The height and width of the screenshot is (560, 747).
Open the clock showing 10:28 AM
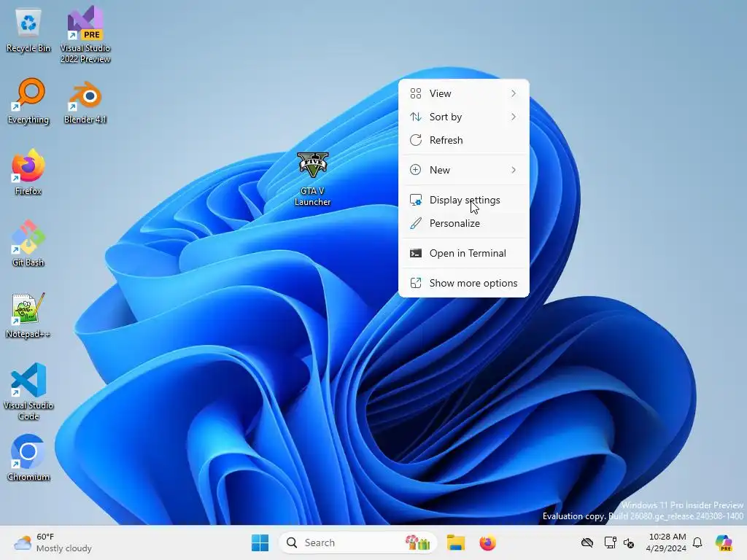(x=666, y=542)
